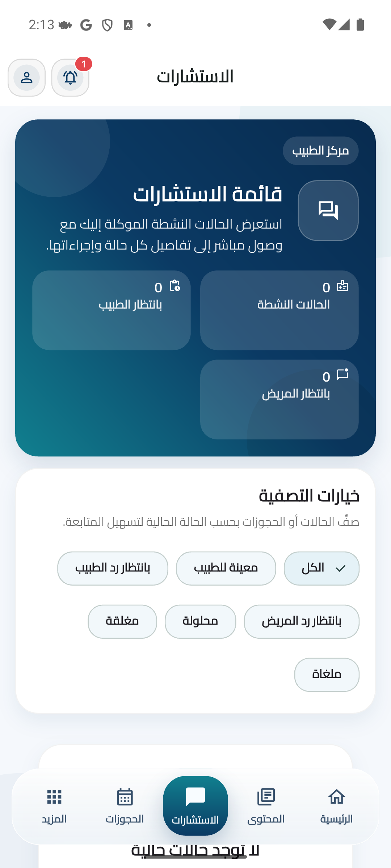Viewport: 391px width, 868px height.
Task: Tap the active cases medical bag icon
Action: tap(342, 286)
